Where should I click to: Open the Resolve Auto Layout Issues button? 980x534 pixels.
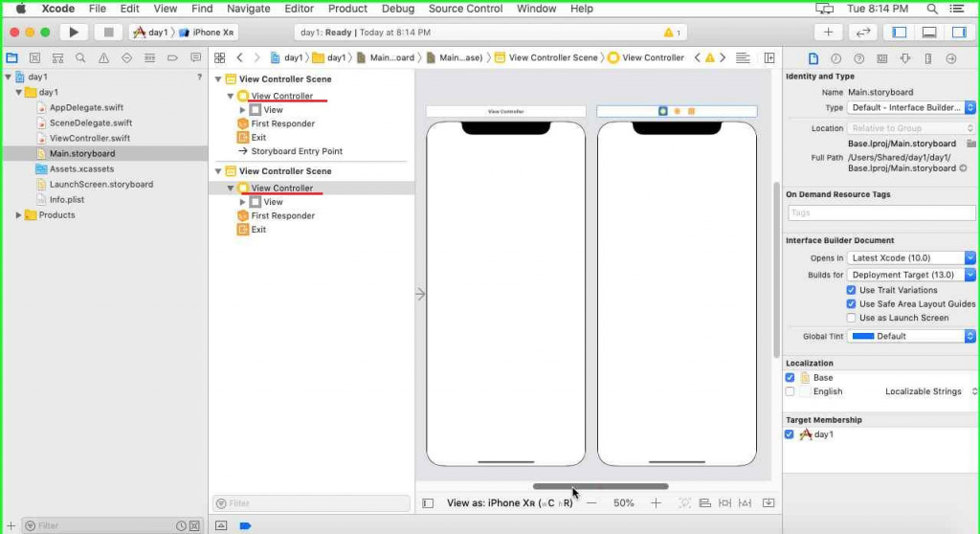click(745, 502)
